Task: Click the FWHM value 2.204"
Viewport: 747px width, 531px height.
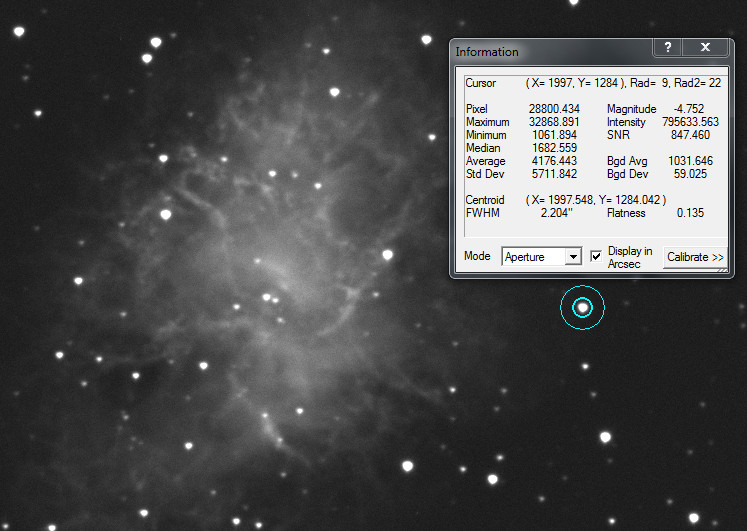Action: [x=556, y=213]
